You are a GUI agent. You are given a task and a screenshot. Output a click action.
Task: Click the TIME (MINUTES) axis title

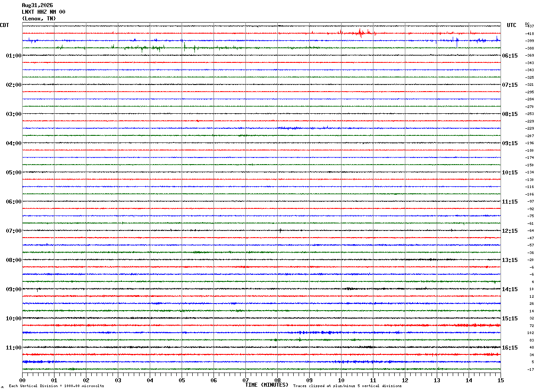tap(267, 385)
